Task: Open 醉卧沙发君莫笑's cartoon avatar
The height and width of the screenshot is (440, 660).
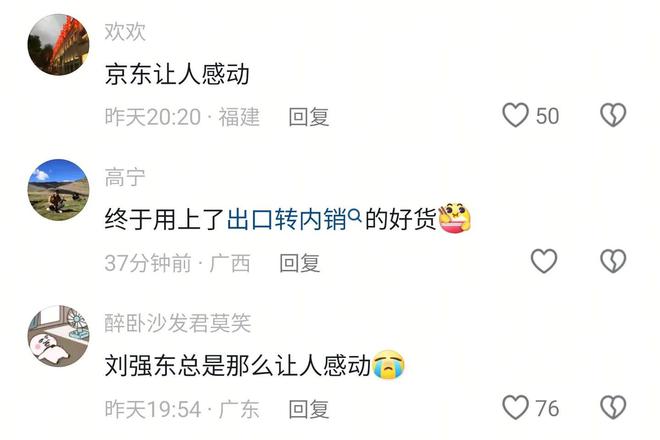Action: click(x=58, y=336)
